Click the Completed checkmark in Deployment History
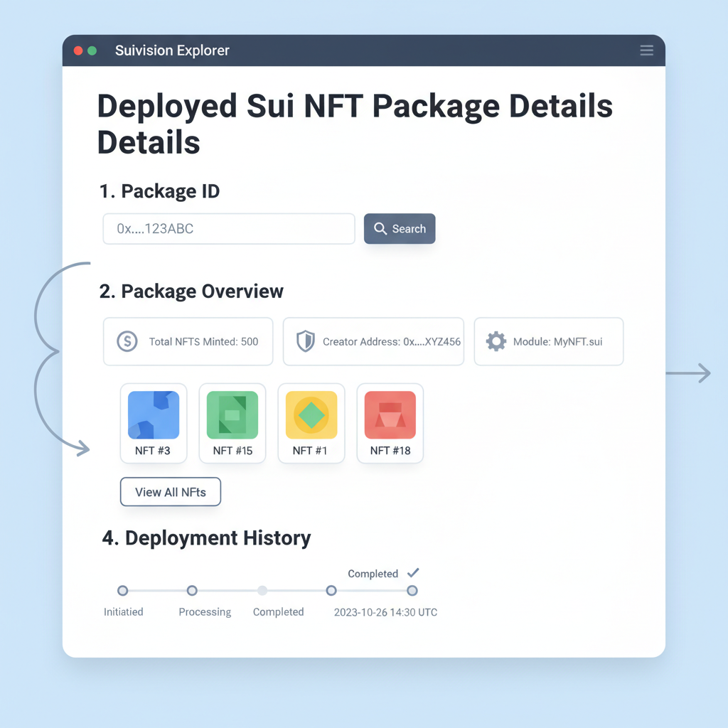The height and width of the screenshot is (728, 728). (414, 572)
